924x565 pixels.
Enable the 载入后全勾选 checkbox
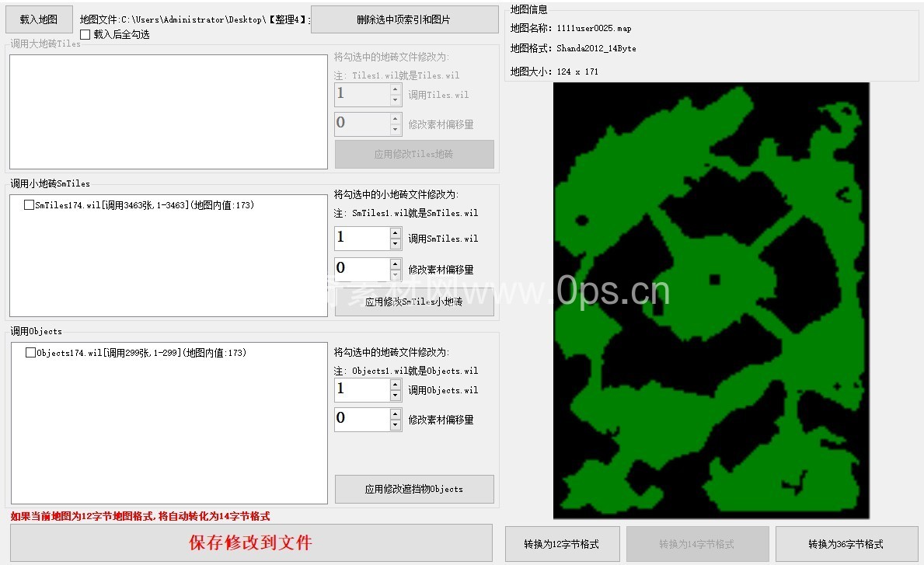tap(85, 35)
